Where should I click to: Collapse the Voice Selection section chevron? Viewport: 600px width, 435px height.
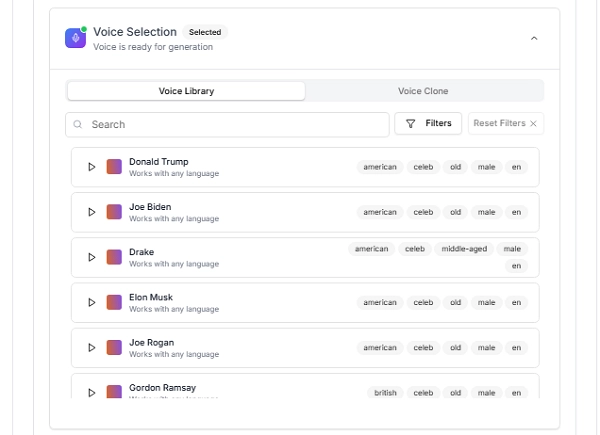534,38
